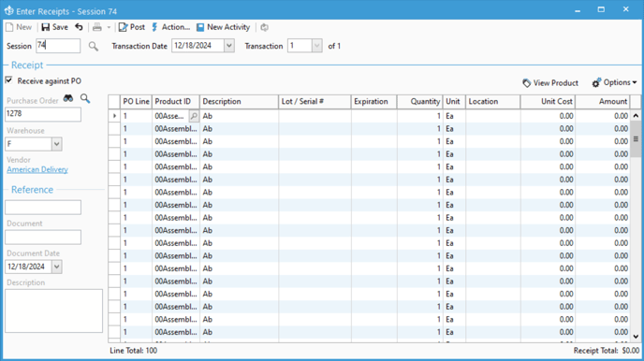
Task: Click the Receipt Total: $0.00 text
Action: (607, 351)
